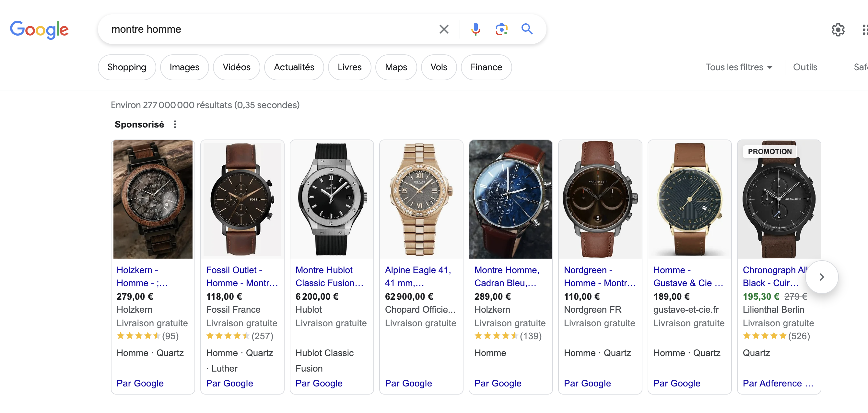The height and width of the screenshot is (413, 868).
Task: Check the Holzkern watch star rating
Action: (139, 336)
